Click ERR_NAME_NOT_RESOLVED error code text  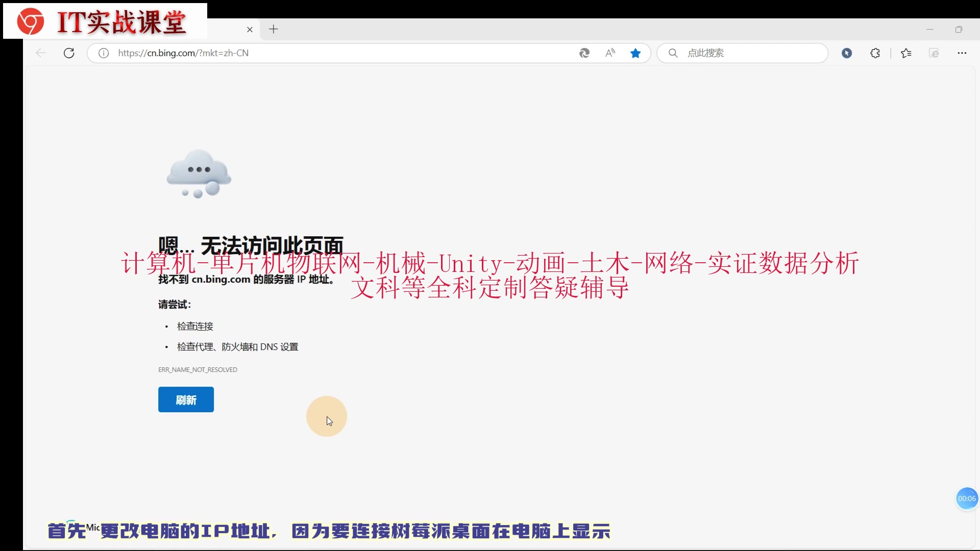click(x=198, y=369)
